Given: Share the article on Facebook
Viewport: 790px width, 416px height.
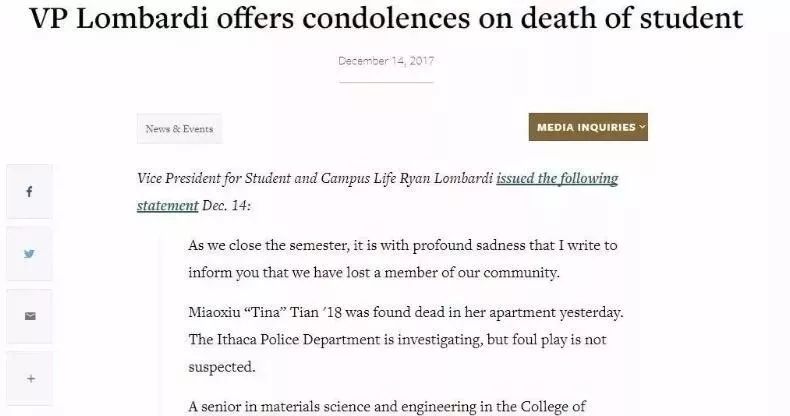Looking at the screenshot, I should pos(29,191).
